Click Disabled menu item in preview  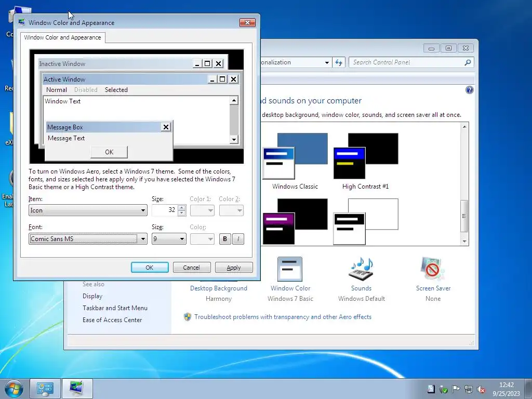click(x=86, y=90)
